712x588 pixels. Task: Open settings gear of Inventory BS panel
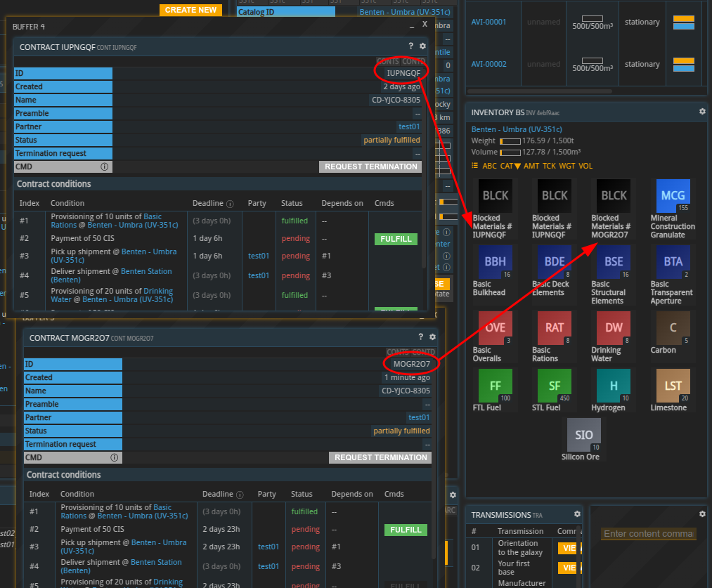click(x=701, y=112)
